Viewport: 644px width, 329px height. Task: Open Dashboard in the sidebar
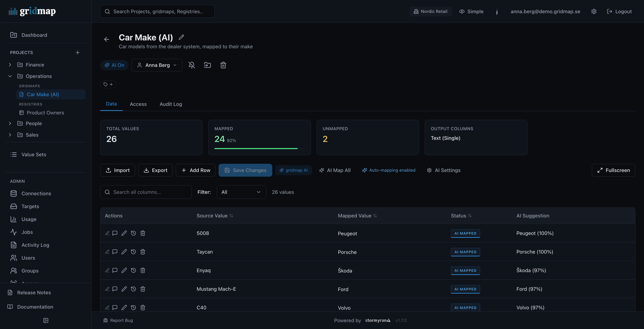(45, 35)
